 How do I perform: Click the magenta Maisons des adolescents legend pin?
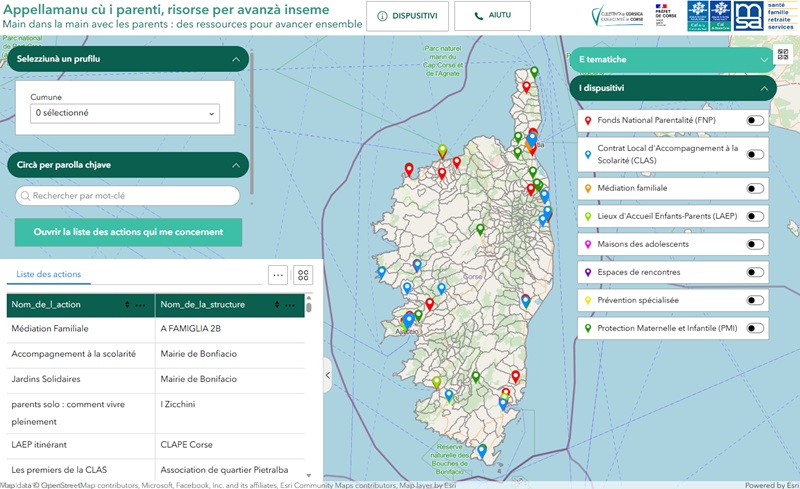coord(588,245)
